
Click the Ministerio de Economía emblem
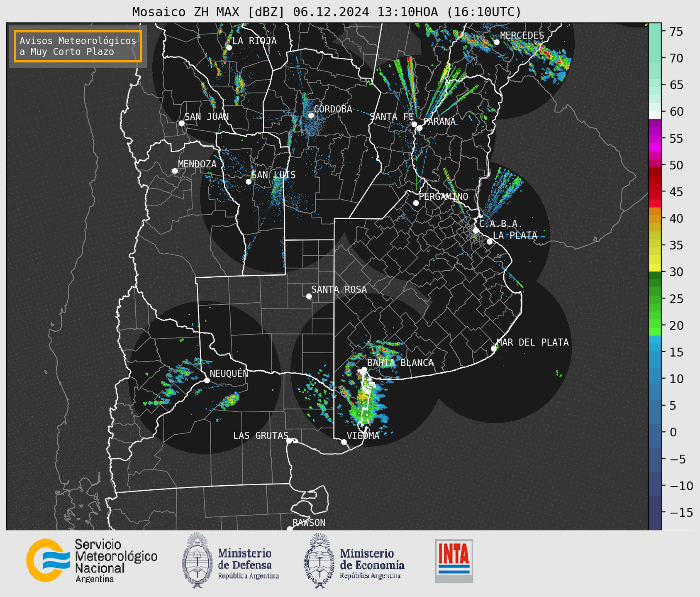(x=319, y=560)
